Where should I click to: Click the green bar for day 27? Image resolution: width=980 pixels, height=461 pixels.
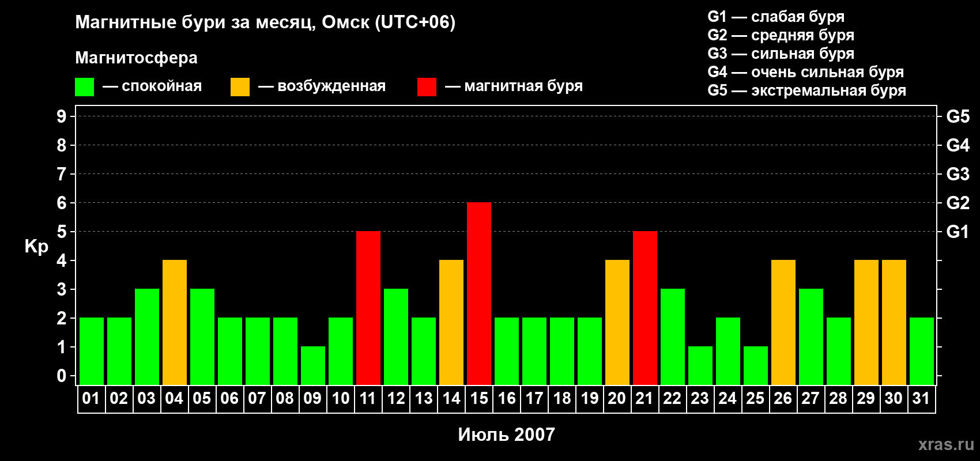[x=811, y=337]
